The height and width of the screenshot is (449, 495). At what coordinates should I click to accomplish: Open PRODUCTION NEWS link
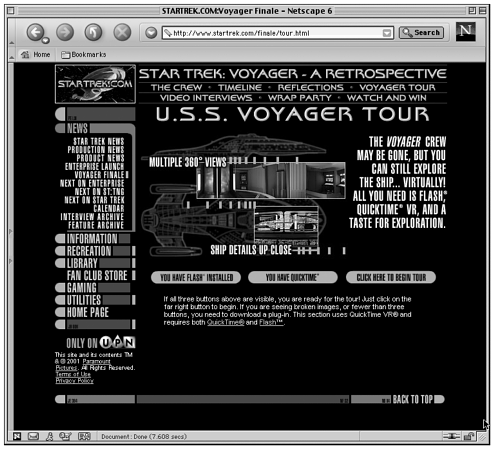click(96, 150)
